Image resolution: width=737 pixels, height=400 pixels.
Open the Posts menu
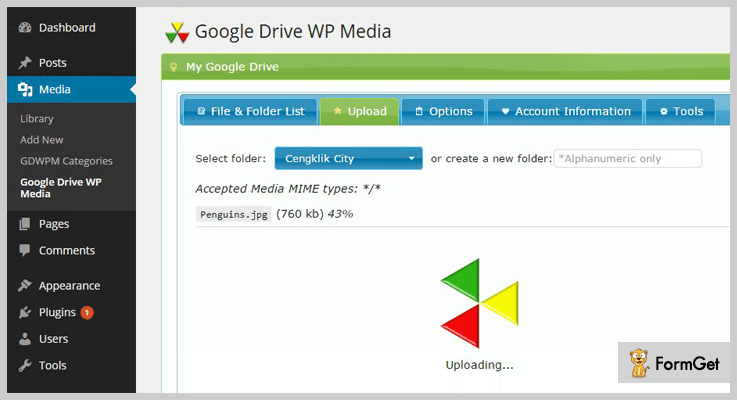(x=71, y=63)
